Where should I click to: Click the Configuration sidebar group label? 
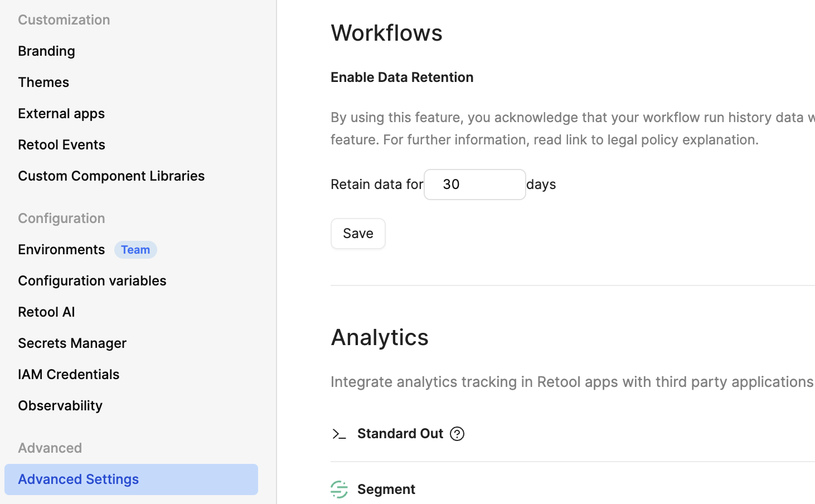(x=61, y=218)
